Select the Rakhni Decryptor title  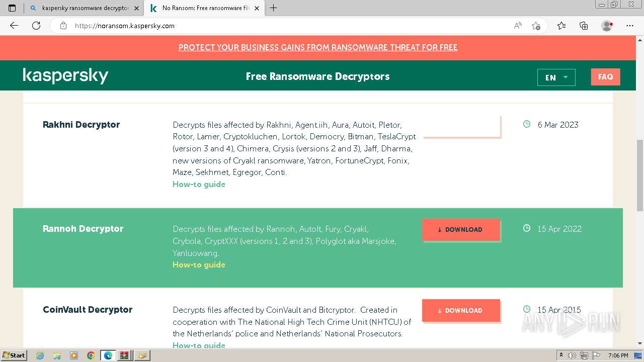82,125
